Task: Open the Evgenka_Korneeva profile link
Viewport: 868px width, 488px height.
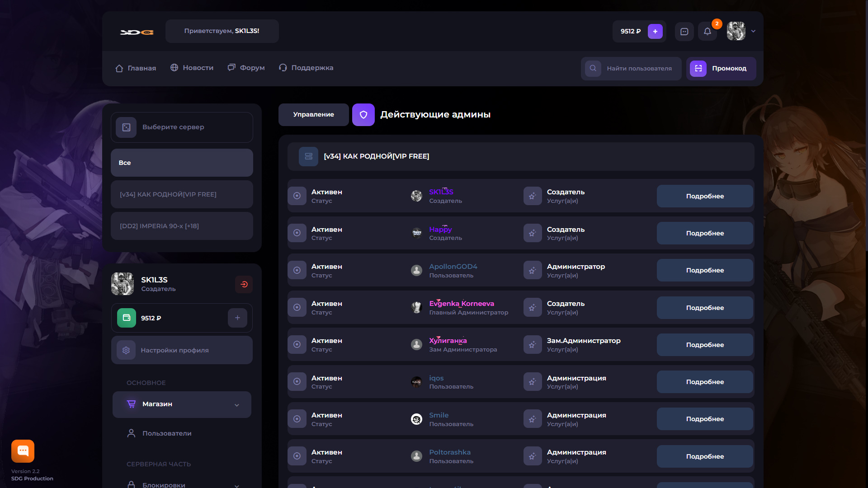Action: pyautogui.click(x=462, y=304)
